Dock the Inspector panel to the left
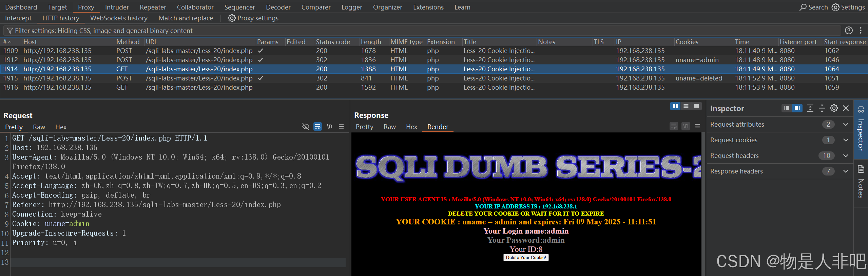This screenshot has width=868, height=276. [787, 108]
